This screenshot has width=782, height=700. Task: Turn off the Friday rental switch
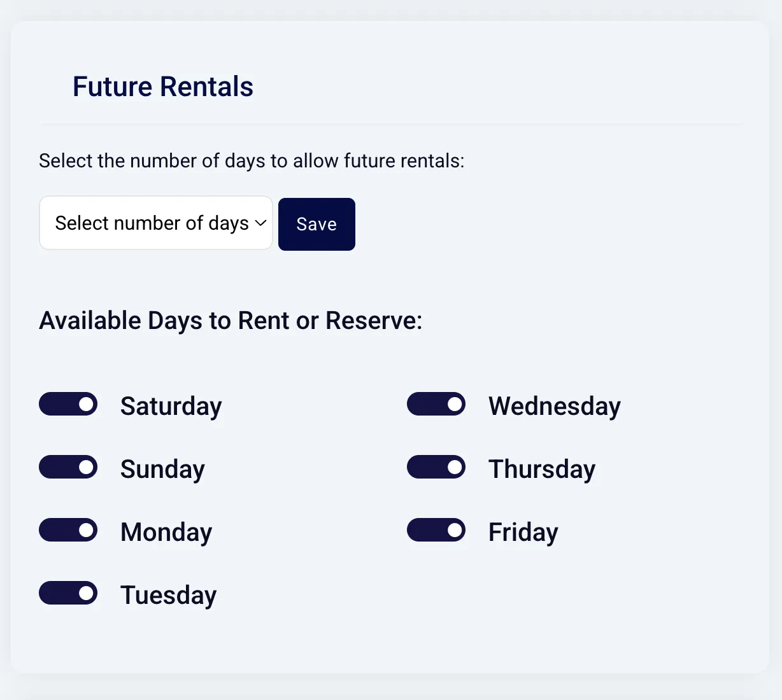tap(436, 530)
